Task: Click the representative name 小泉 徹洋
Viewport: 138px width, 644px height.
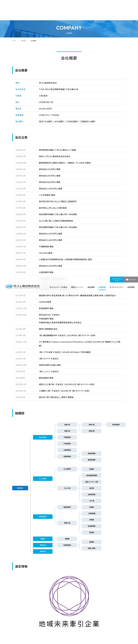Action: click(43, 96)
